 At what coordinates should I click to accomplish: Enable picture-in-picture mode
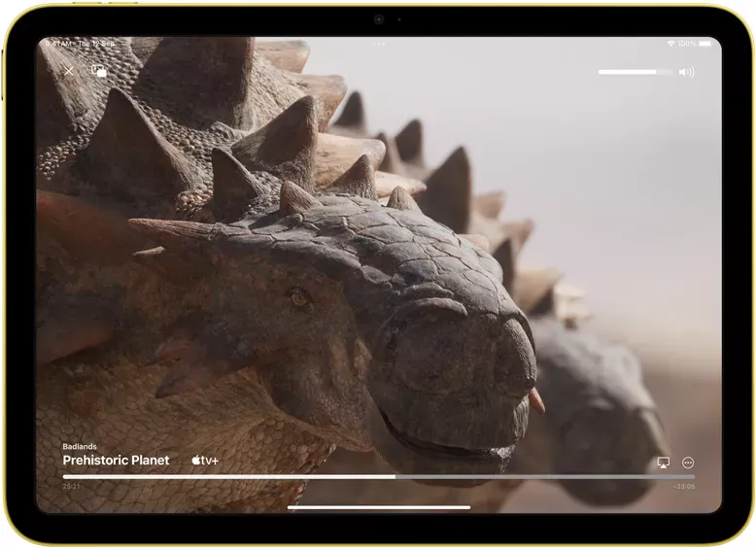[x=99, y=71]
